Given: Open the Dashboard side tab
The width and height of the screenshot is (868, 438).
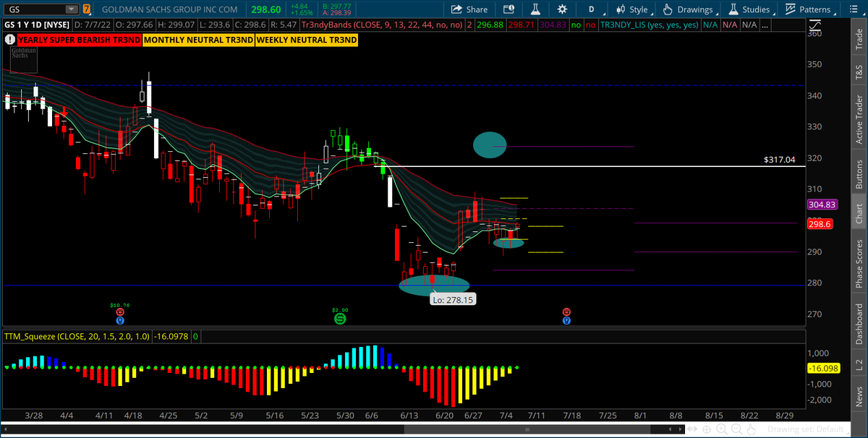Looking at the screenshot, I should [859, 323].
